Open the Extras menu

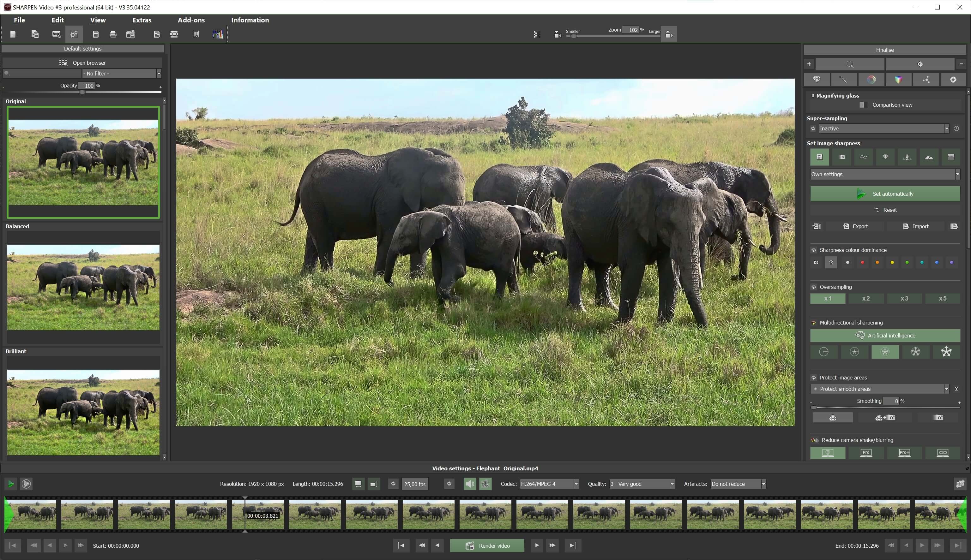(142, 20)
